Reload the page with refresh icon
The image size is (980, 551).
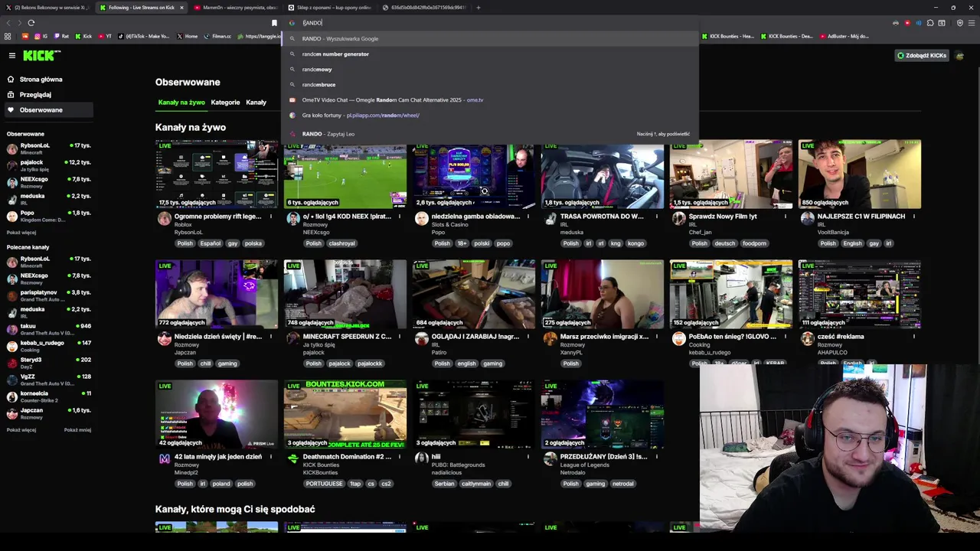coord(31,23)
